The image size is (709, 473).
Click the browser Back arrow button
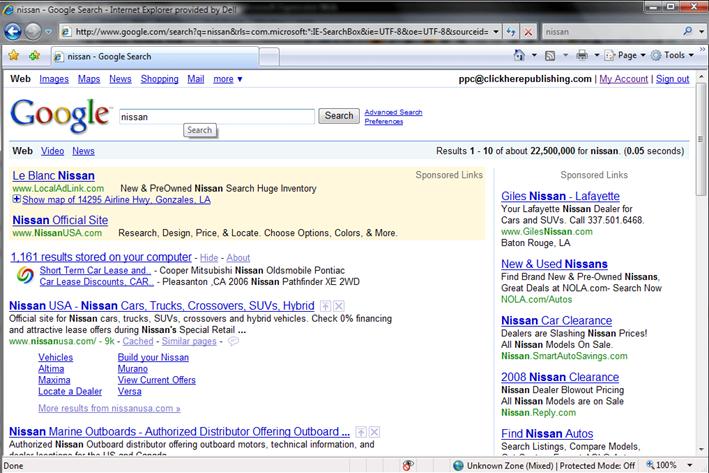pos(13,32)
